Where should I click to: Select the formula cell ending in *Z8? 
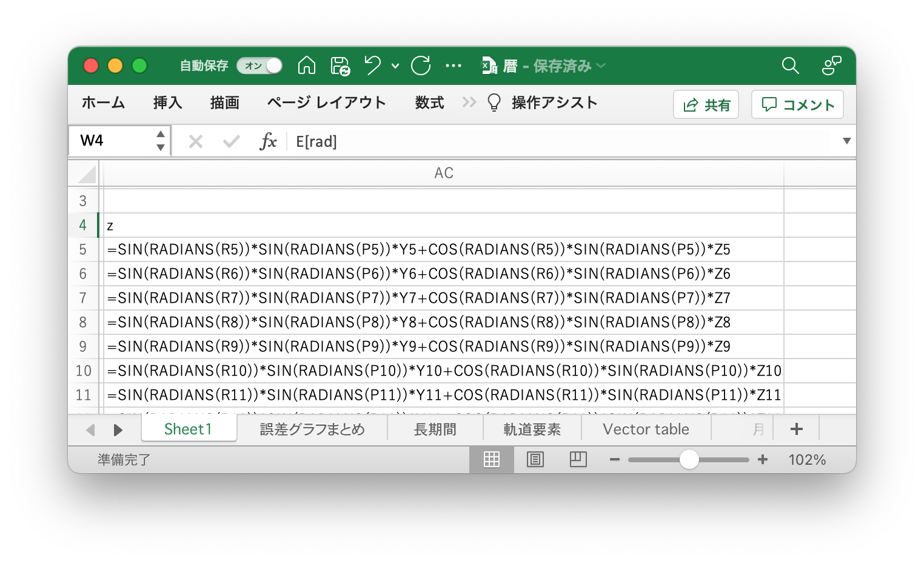click(444, 322)
